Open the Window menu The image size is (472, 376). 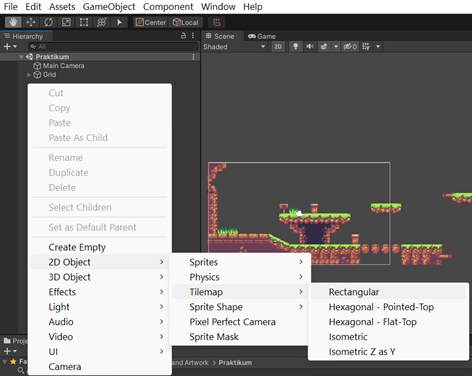click(x=218, y=7)
